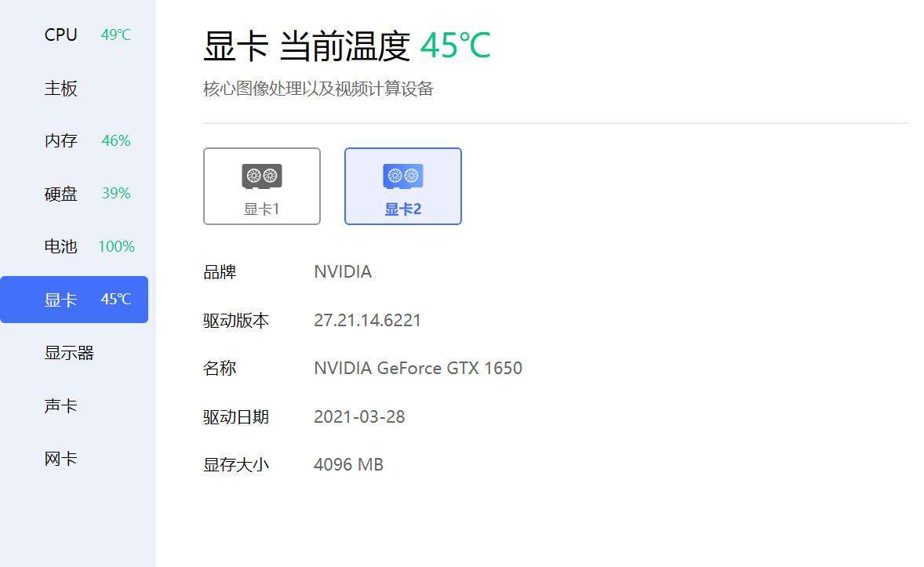Click the 显卡 当前温度 page heading

(307, 46)
